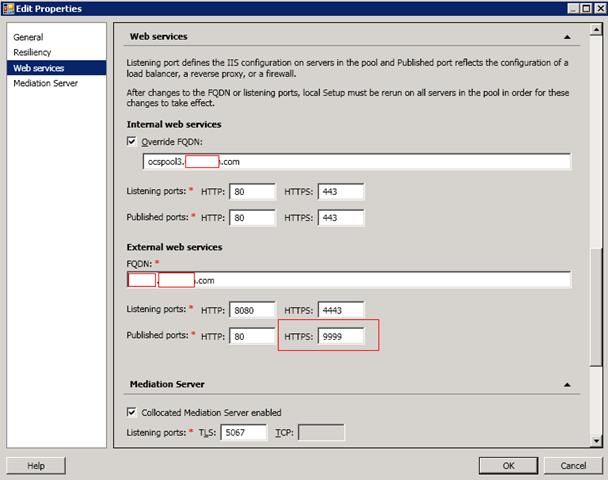Click internal listening HTTPS port field

point(341,192)
